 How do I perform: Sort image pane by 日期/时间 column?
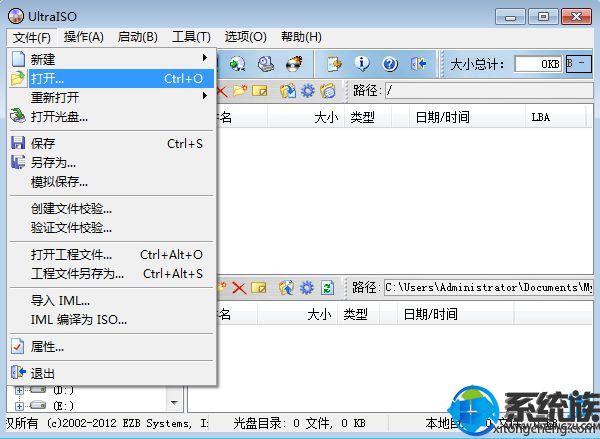point(467,117)
